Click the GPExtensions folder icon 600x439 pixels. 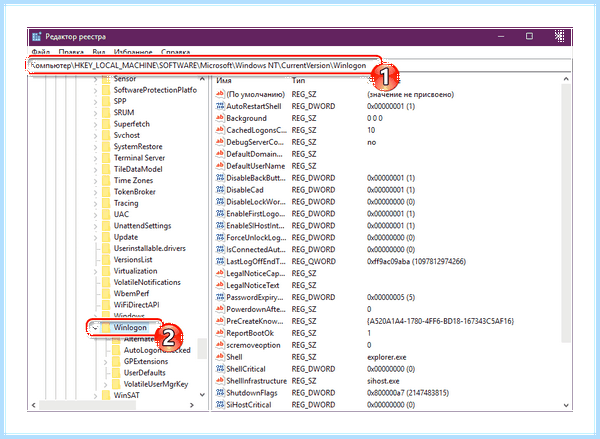[116, 361]
